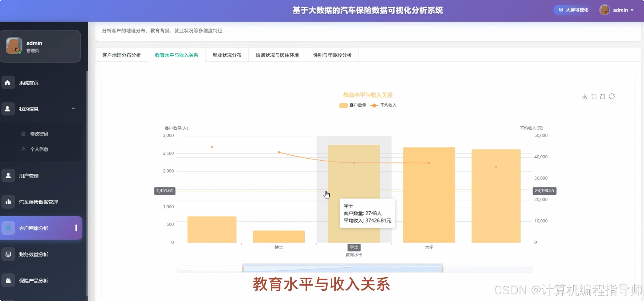Toggle the 客户数量 legend entry

[x=352, y=105]
